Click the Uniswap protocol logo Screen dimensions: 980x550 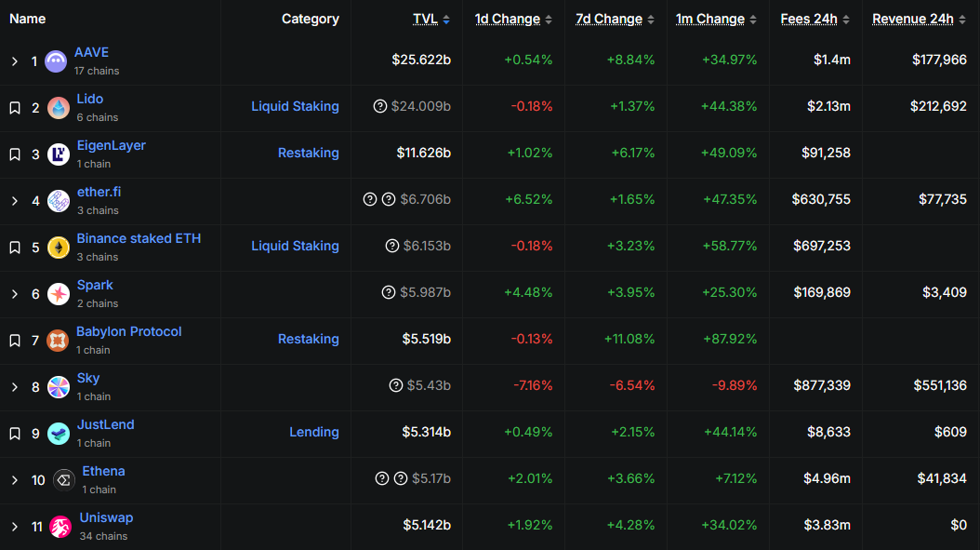point(60,526)
